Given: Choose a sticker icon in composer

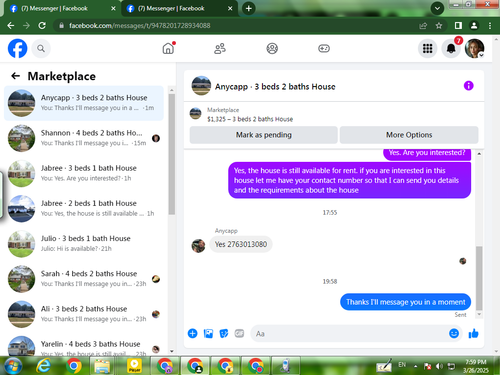Looking at the screenshot, I should coord(224,333).
